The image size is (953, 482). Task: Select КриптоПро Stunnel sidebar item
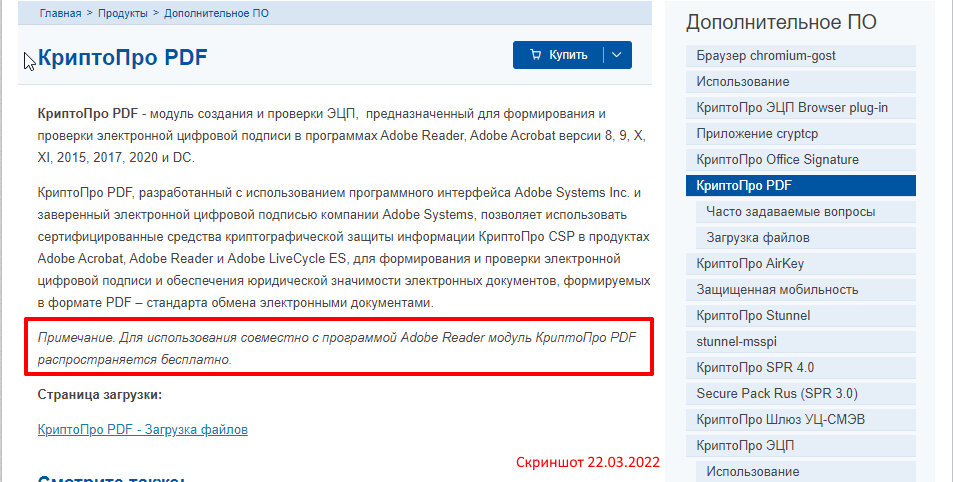tap(800, 315)
